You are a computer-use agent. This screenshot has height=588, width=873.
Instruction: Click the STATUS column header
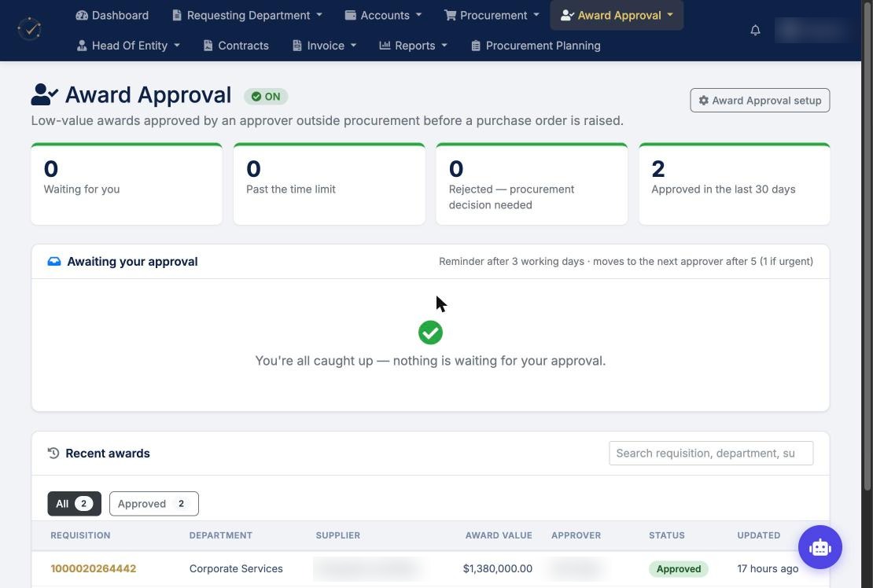coord(666,535)
